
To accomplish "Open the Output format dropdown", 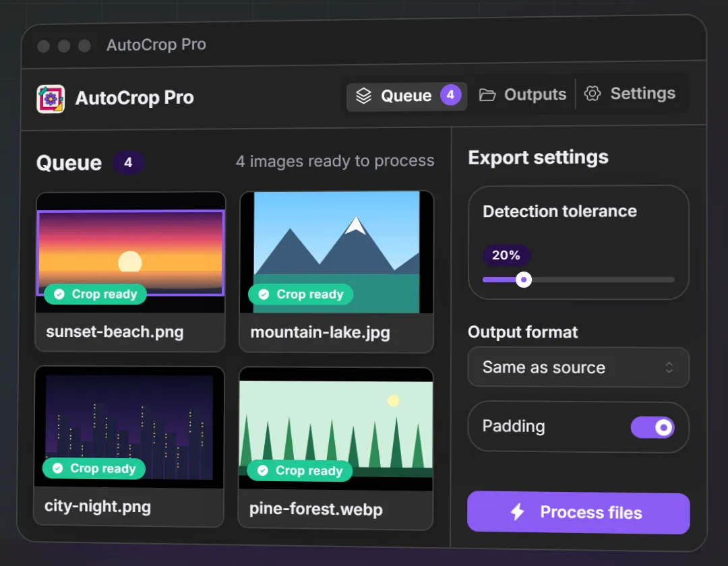I will (578, 367).
